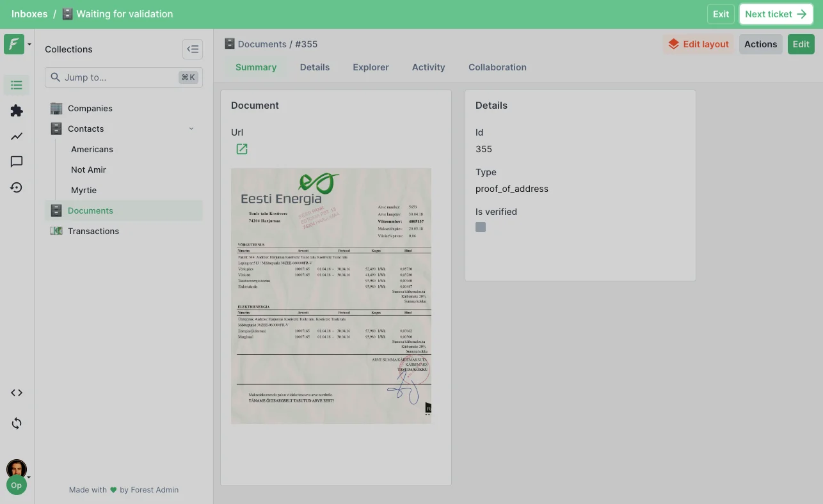Click Documents breadcrumb in record header
The height and width of the screenshot is (504, 823).
click(x=262, y=44)
